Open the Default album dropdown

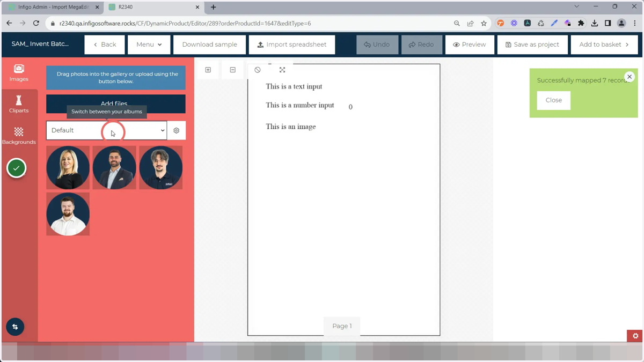pyautogui.click(x=106, y=130)
